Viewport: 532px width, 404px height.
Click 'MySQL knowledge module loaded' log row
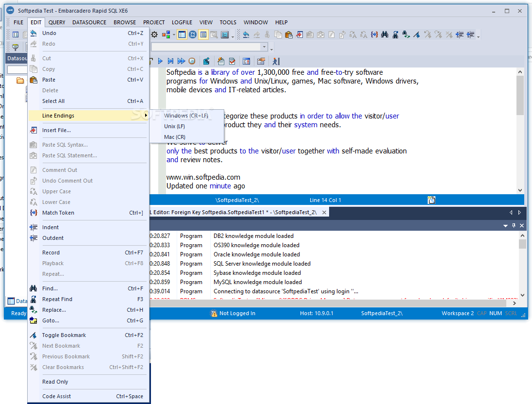(x=333, y=282)
